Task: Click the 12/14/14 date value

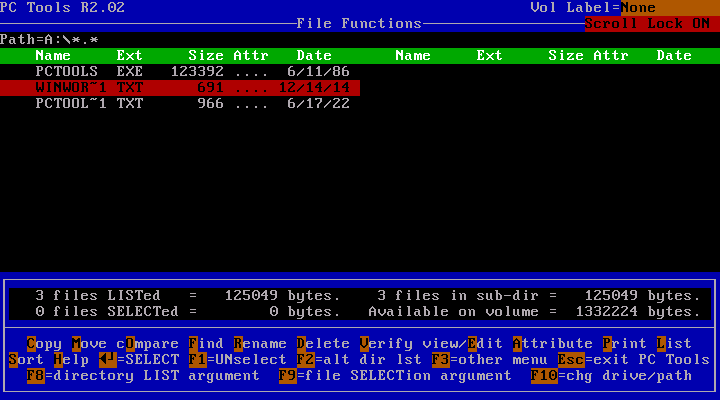Action: click(x=314, y=88)
